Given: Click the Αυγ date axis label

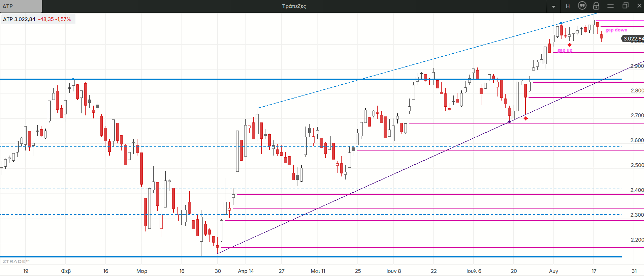Looking at the screenshot, I should click(554, 271).
